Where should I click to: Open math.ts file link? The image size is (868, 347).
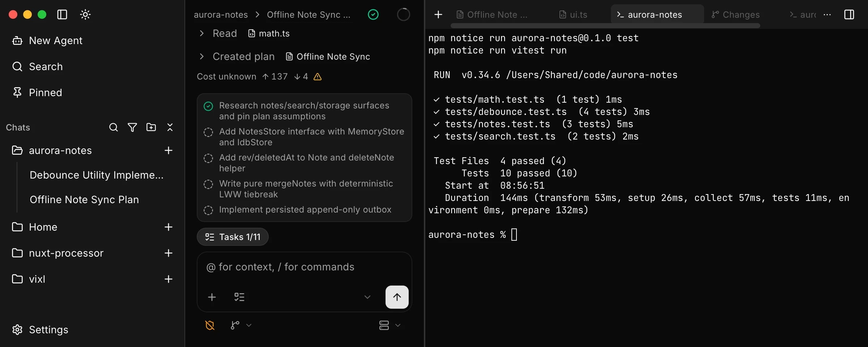tap(269, 33)
